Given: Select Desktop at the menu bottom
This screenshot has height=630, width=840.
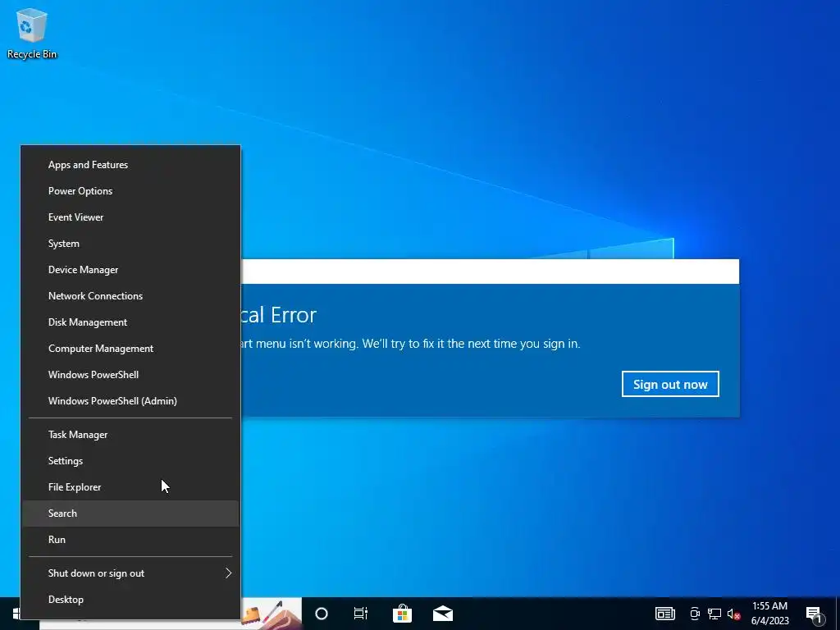Looking at the screenshot, I should pos(130,600).
